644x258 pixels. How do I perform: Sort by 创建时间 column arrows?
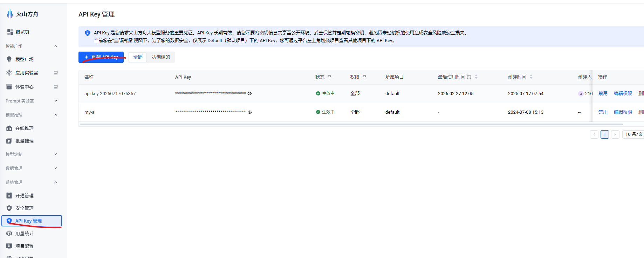click(531, 77)
